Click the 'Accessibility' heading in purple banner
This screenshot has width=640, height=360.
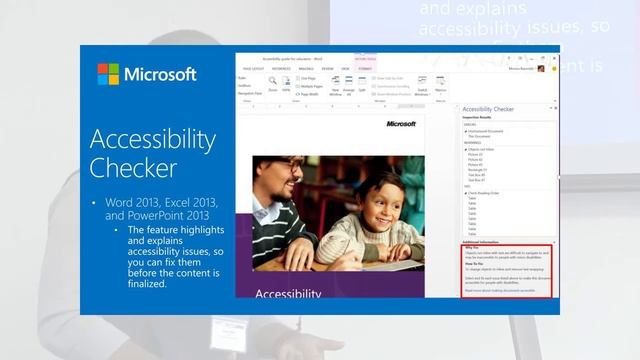(288, 293)
